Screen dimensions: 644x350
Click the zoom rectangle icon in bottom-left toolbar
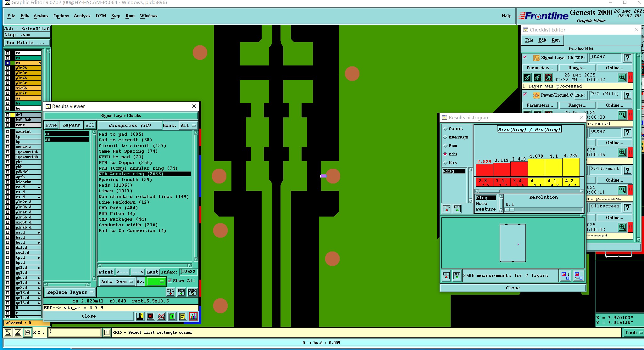8,332
